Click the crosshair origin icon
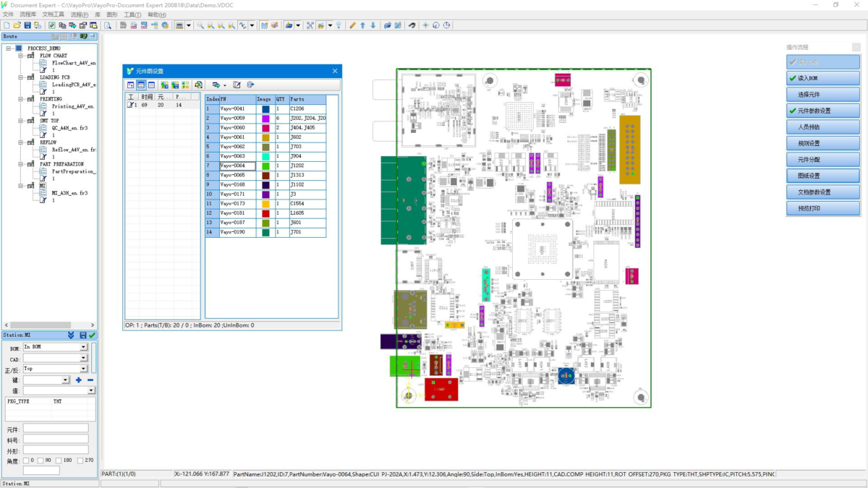Screen dimensions: 868x488 coord(425,25)
